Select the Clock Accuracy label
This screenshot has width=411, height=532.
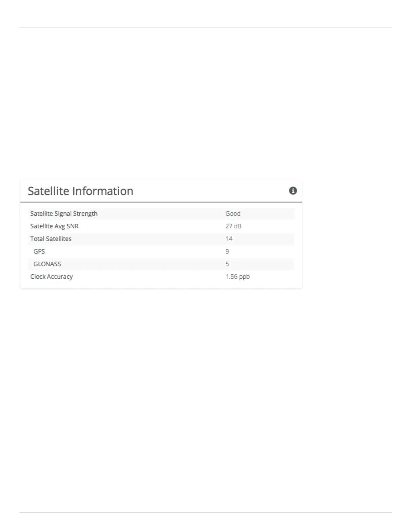click(x=51, y=277)
